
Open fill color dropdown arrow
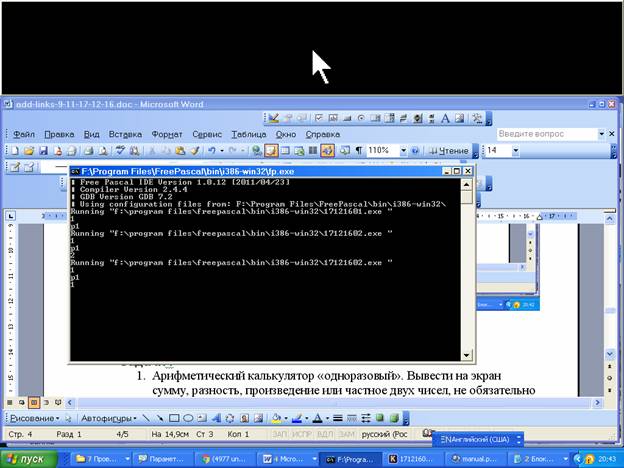pyautogui.click(x=286, y=418)
